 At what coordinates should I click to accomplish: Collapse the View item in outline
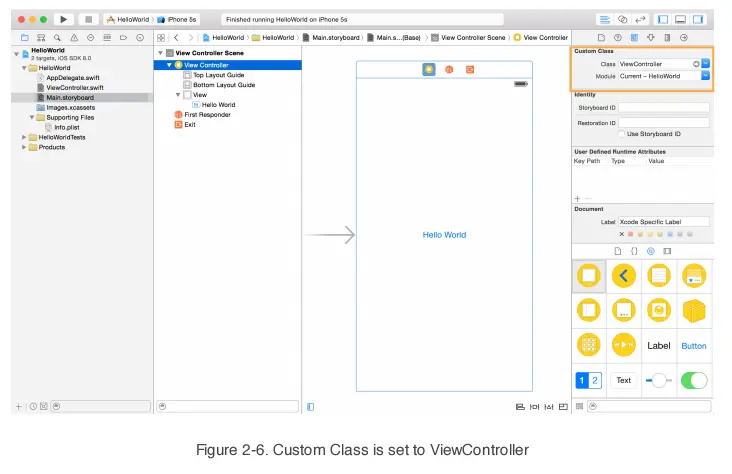pos(178,95)
